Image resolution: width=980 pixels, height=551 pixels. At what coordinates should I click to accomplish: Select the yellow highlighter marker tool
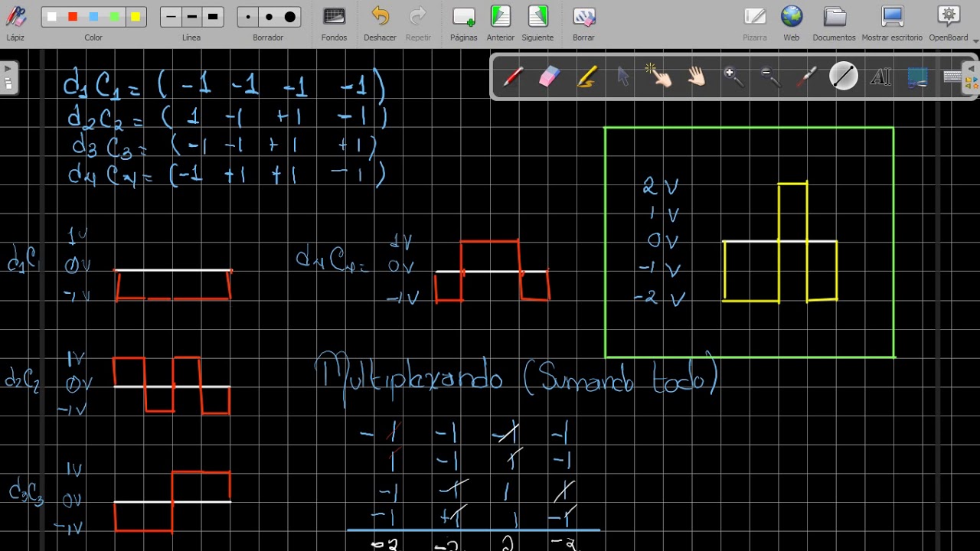click(586, 77)
